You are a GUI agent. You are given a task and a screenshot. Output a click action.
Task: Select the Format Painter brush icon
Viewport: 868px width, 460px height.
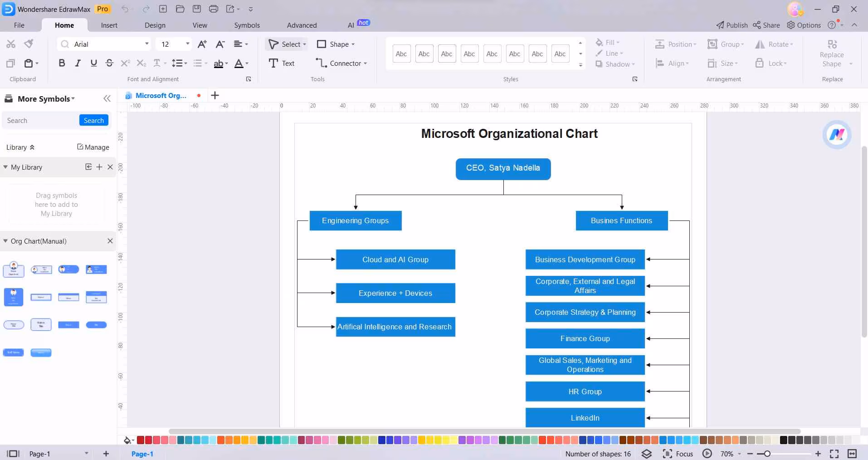coord(29,44)
